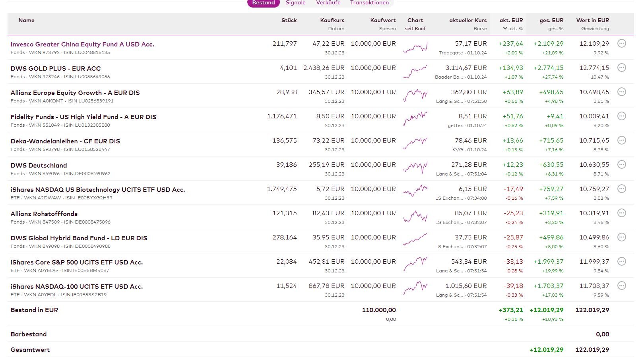This screenshot has width=644, height=357.
Task: Open options menu for Allianz Rohstofffonds
Action: pyautogui.click(x=622, y=213)
